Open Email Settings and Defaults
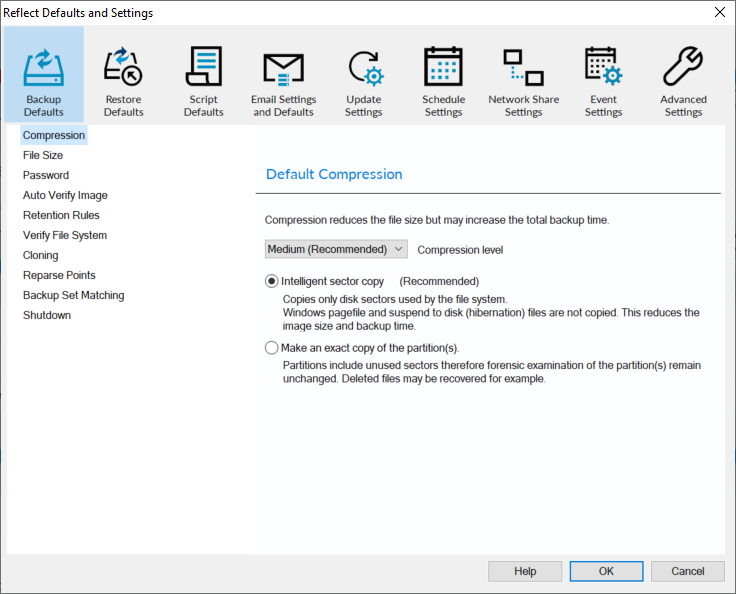The height and width of the screenshot is (594, 736). click(x=283, y=68)
